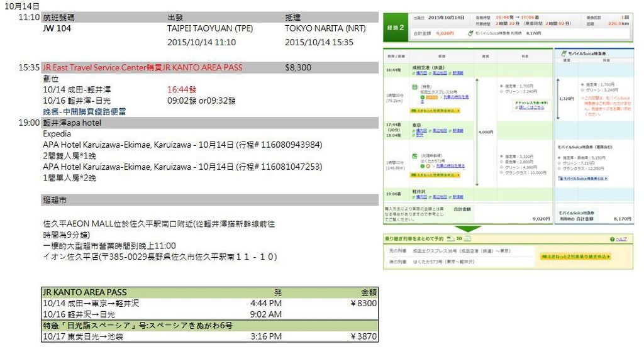The width and height of the screenshot is (644, 354).
Task: Click the green circle icon under はくたか573号
Action: (423, 166)
